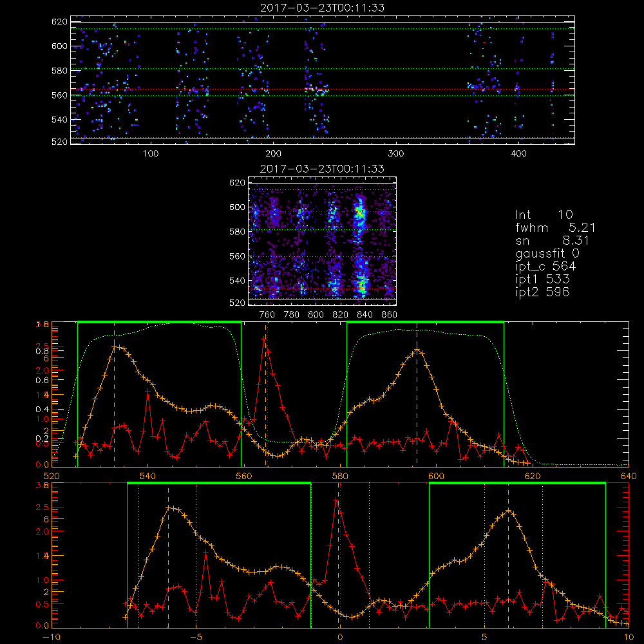Click x-axis tick label 820 under the middle image
644x644 pixels.
point(341,315)
